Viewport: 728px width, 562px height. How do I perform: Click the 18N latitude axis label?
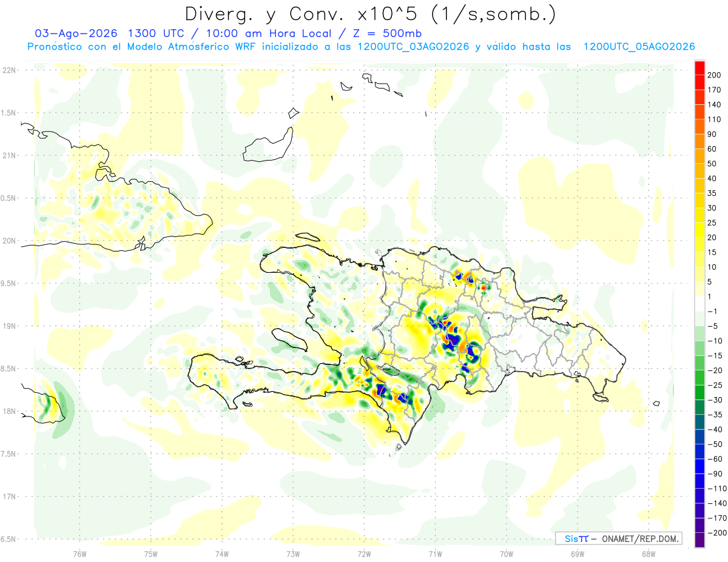coord(8,411)
